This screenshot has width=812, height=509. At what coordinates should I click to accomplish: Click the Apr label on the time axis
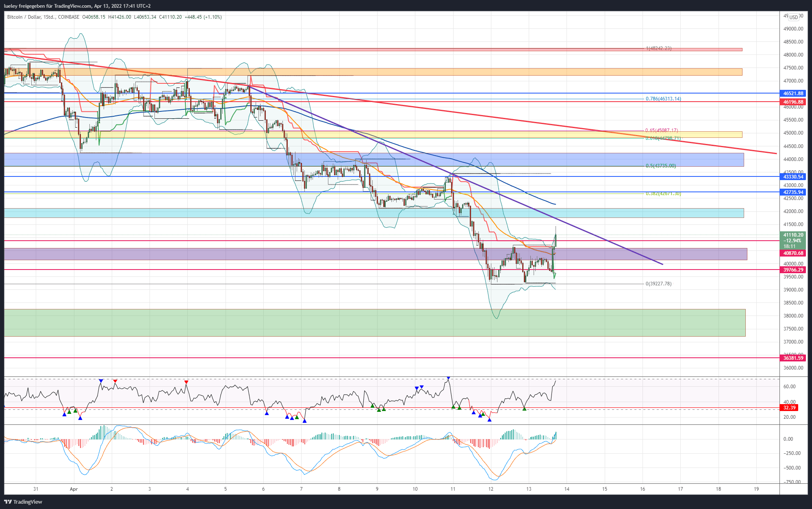point(74,489)
